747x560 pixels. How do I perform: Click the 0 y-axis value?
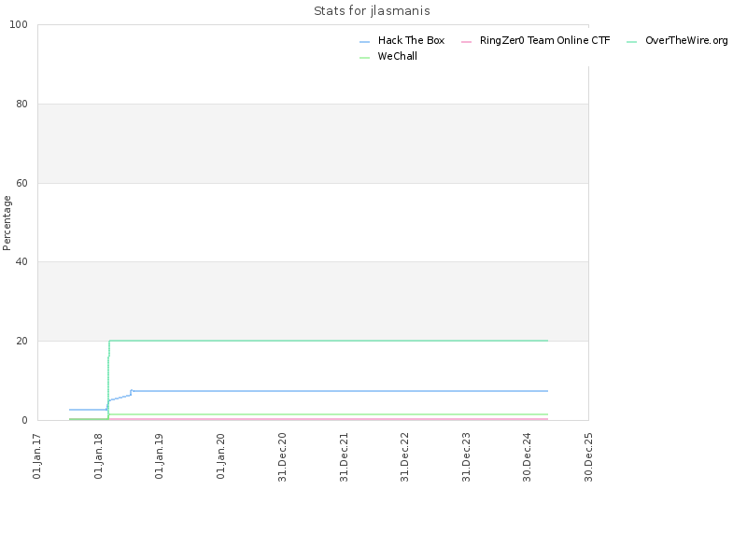[x=25, y=421]
